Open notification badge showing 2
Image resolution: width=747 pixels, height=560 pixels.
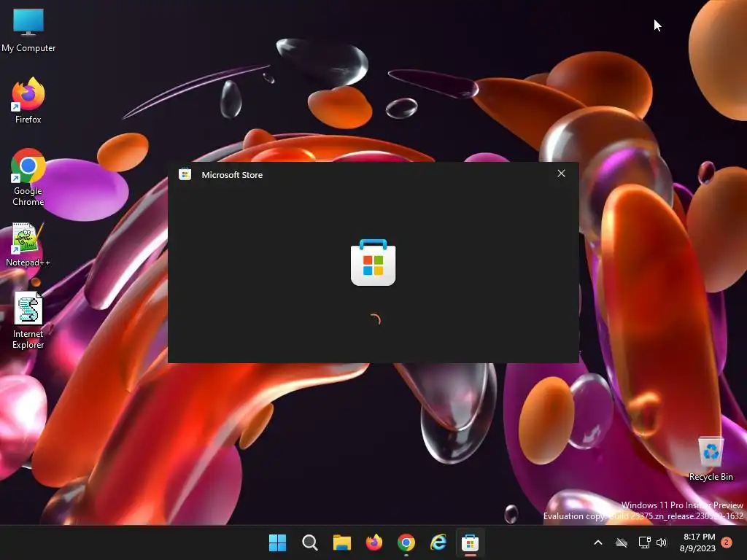pyautogui.click(x=727, y=542)
